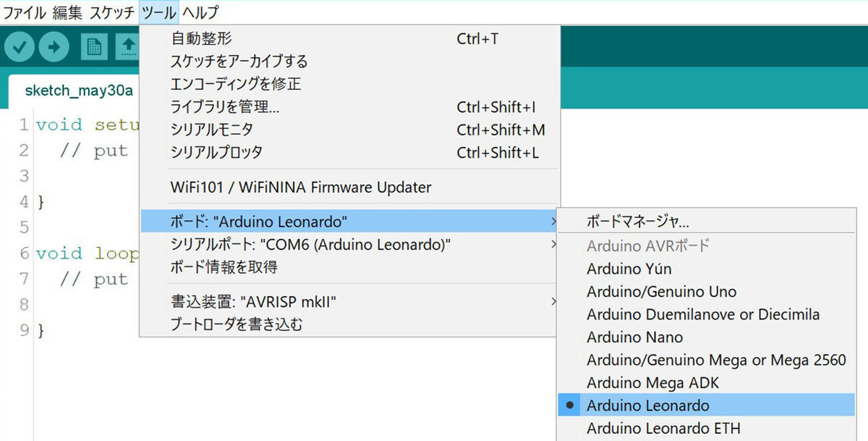Click the Arduino Leonardo radio button

point(570,406)
